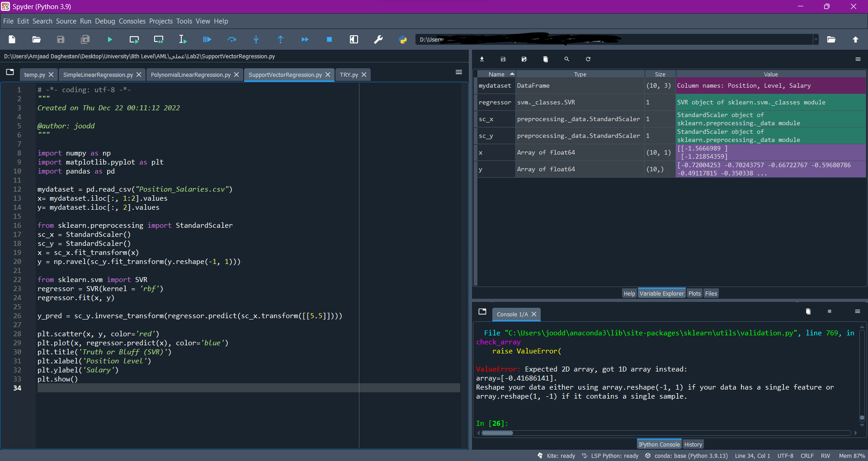Open the editor pane options hamburger menu
The image size is (868, 461).
pyautogui.click(x=459, y=72)
